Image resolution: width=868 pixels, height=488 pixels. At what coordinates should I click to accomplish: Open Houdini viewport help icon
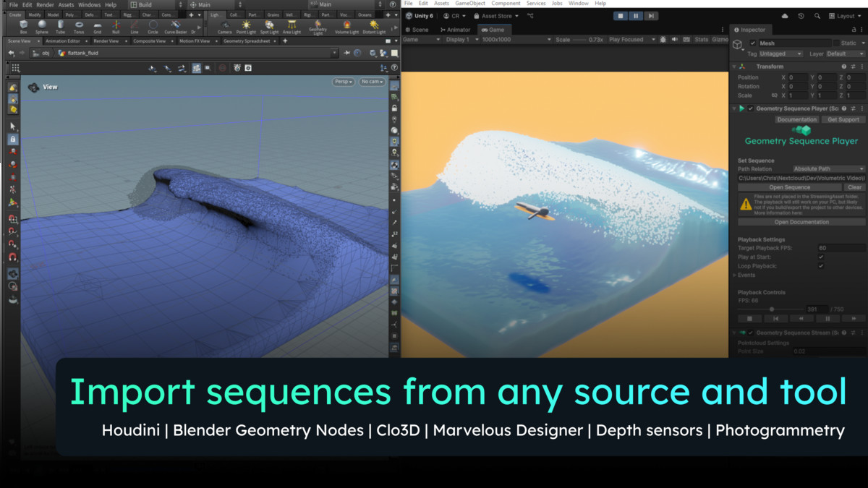(x=394, y=67)
